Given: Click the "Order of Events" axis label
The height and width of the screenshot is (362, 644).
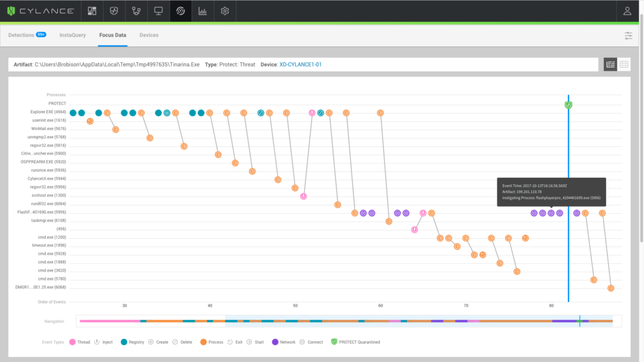Looking at the screenshot, I should tap(52, 302).
